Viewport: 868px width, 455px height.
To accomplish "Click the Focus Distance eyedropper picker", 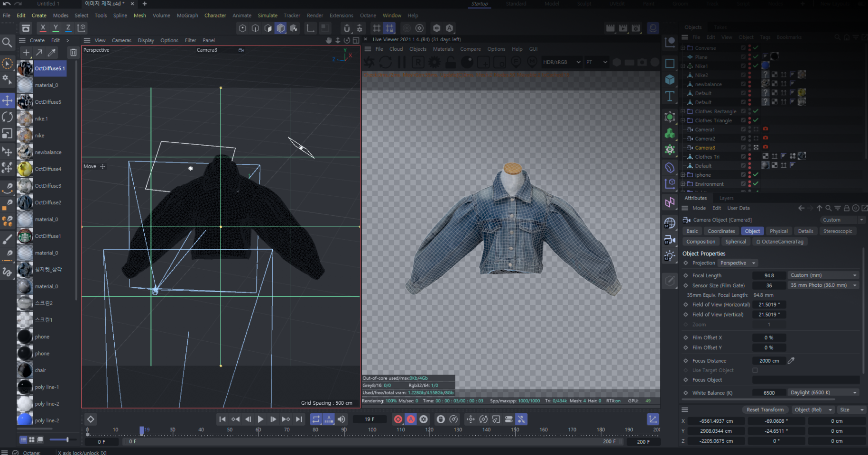I will (791, 361).
